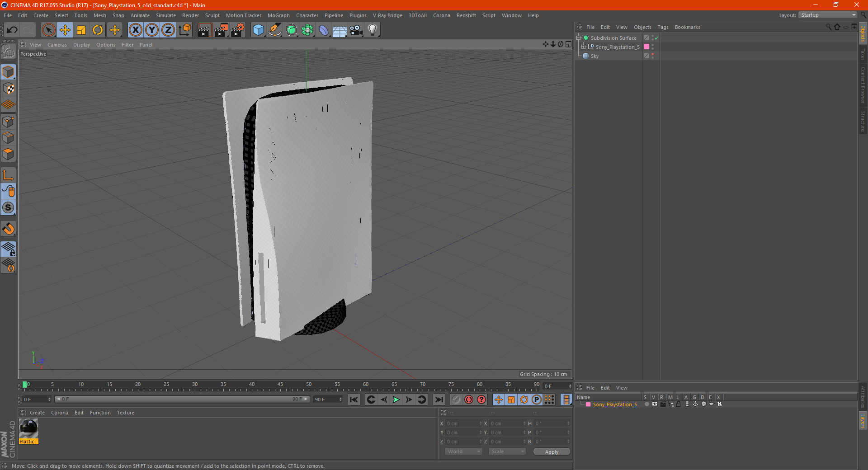
Task: Toggle X axis lock
Action: [135, 30]
